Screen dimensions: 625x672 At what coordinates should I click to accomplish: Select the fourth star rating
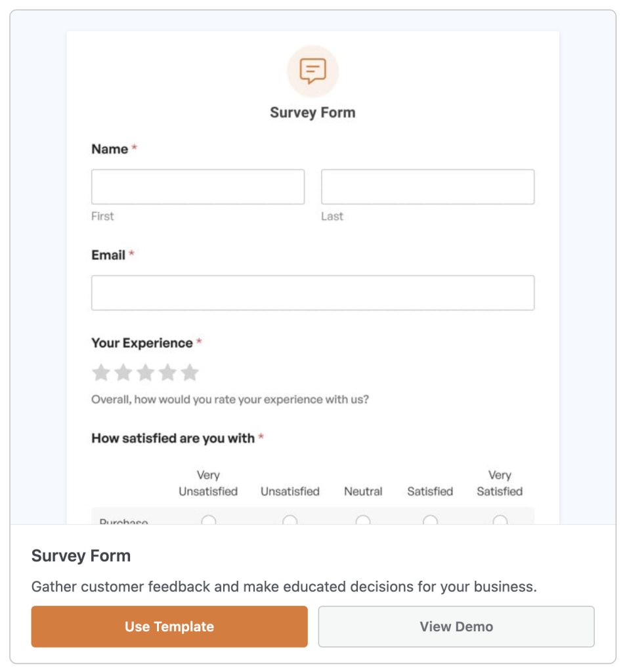[167, 372]
